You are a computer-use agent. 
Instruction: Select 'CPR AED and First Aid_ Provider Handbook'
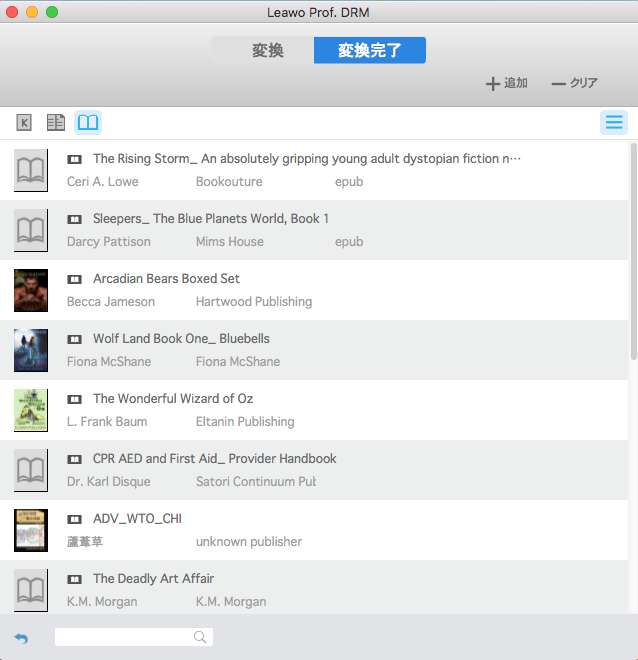tap(215, 458)
